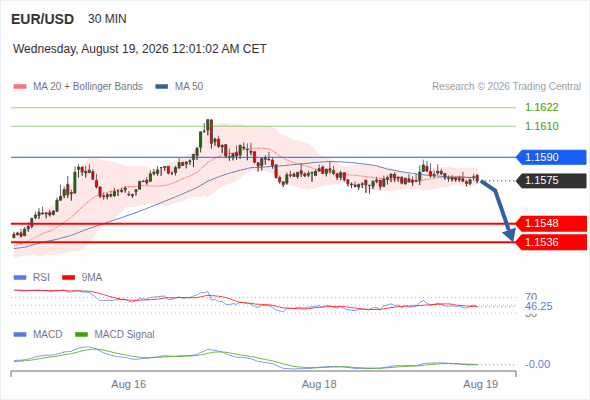Click the Research © 2026 Trading Central credit

pos(506,87)
